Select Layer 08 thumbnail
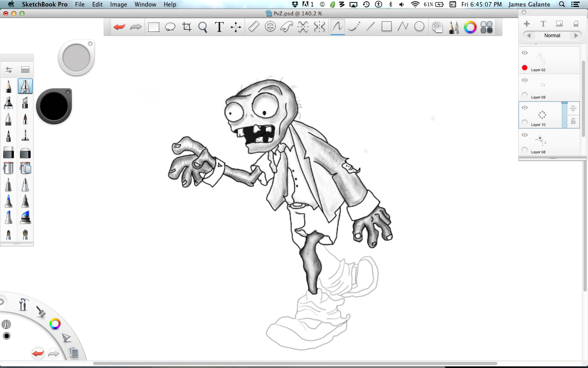This screenshot has width=588, height=368. pos(541,141)
